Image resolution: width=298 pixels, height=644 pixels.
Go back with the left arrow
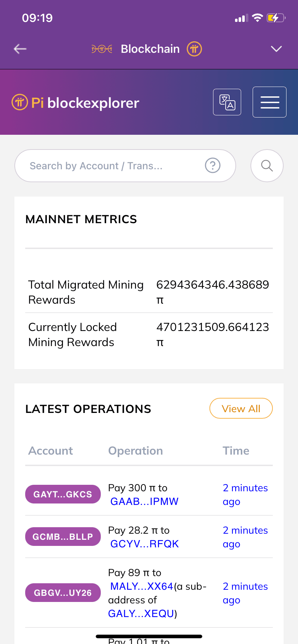(20, 49)
